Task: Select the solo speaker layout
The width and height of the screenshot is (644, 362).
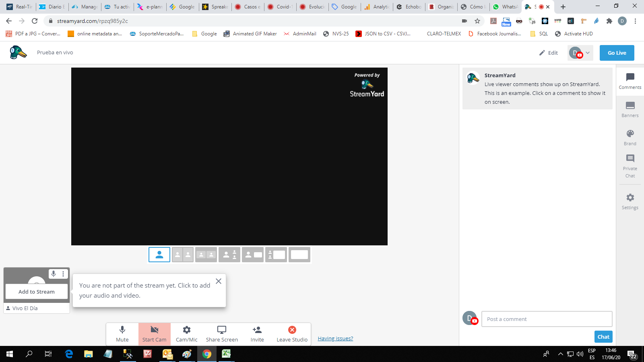Action: 159,254
